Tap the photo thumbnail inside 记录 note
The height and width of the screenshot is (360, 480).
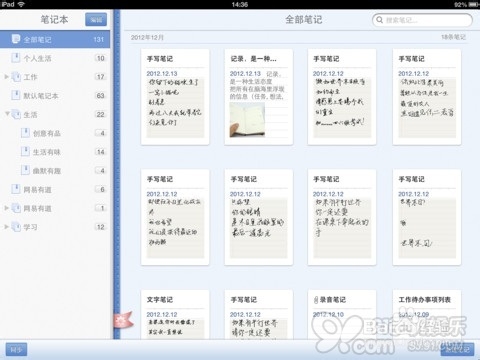pos(247,120)
